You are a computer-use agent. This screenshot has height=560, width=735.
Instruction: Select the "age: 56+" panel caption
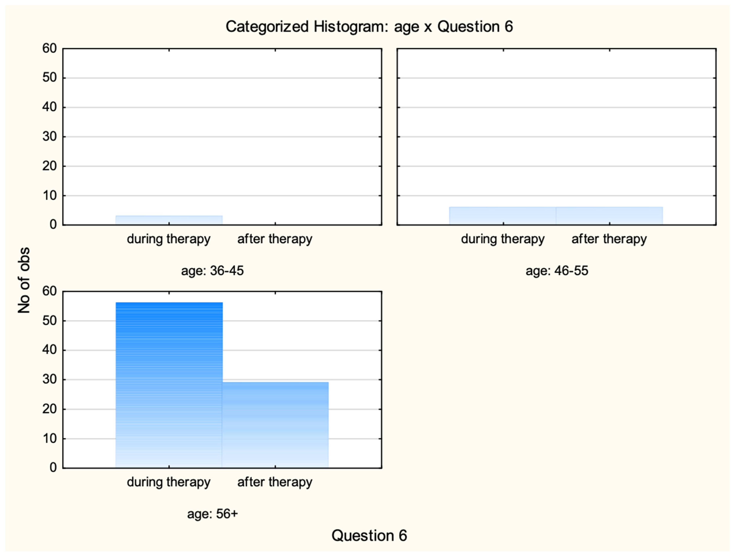(212, 514)
